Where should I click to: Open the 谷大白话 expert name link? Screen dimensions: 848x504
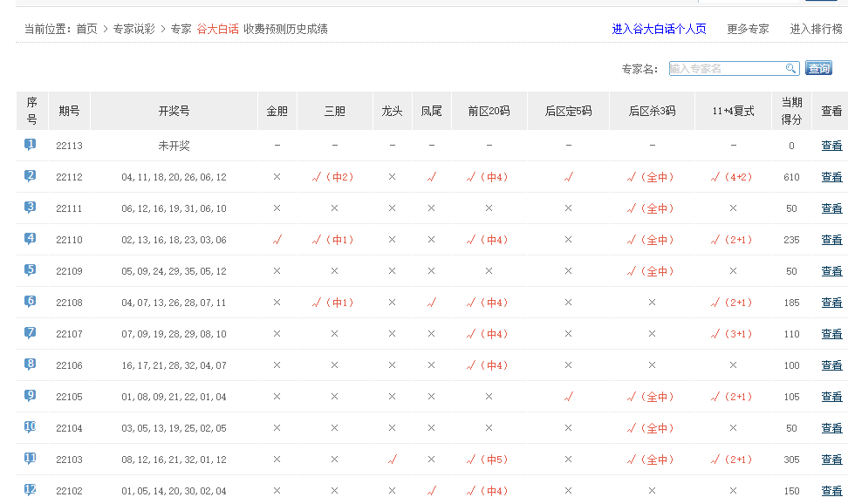[217, 29]
